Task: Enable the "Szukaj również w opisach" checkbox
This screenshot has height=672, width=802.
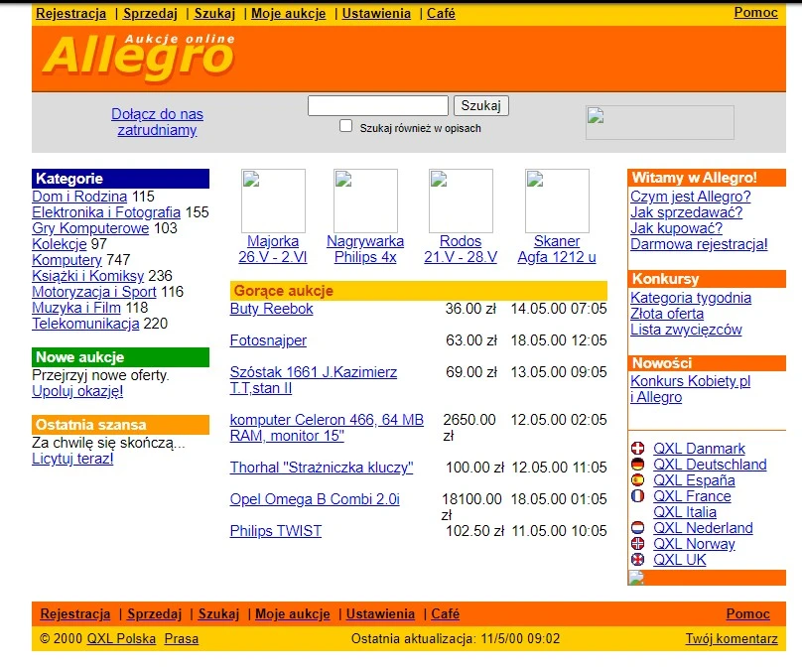Action: [x=345, y=125]
